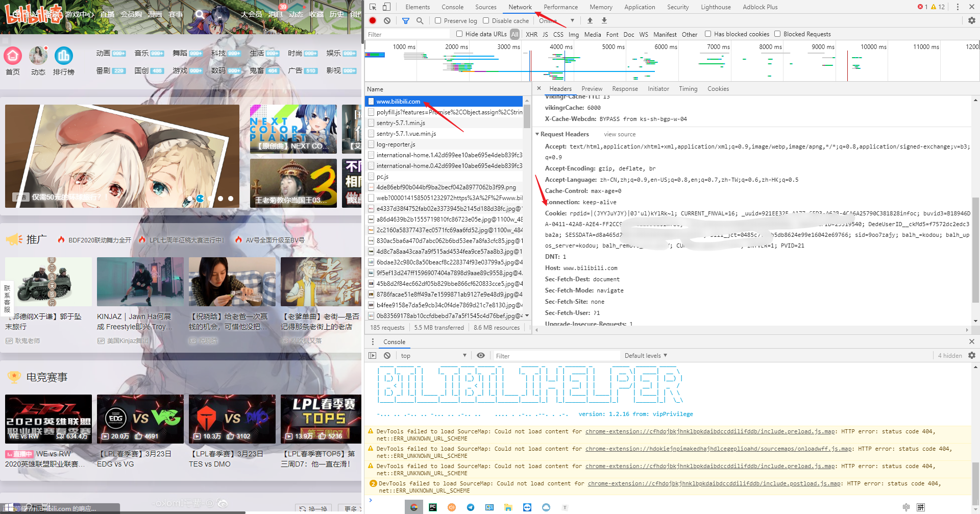Viewport: 980px width, 514px height.
Task: Expand the grouped SourceMap warning badge
Action: (x=373, y=483)
